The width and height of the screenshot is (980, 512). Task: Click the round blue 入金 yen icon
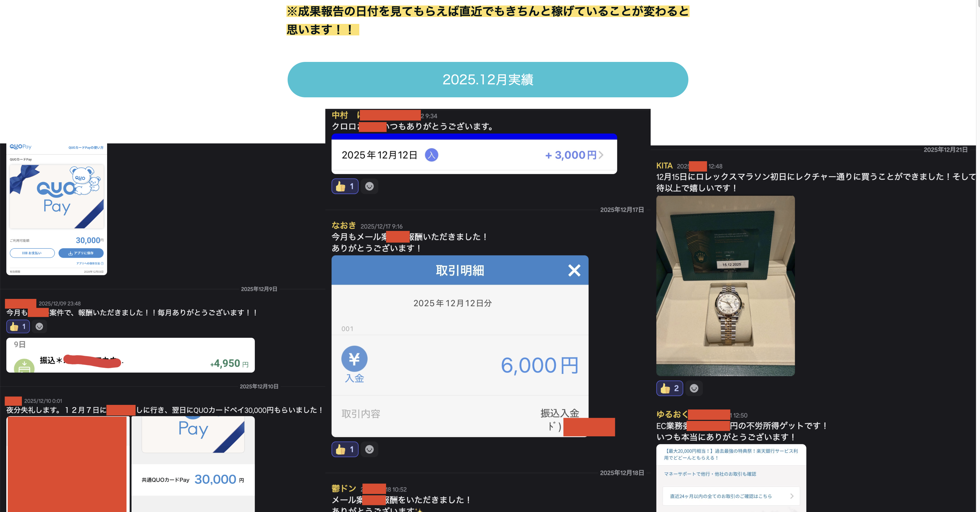pos(354,359)
